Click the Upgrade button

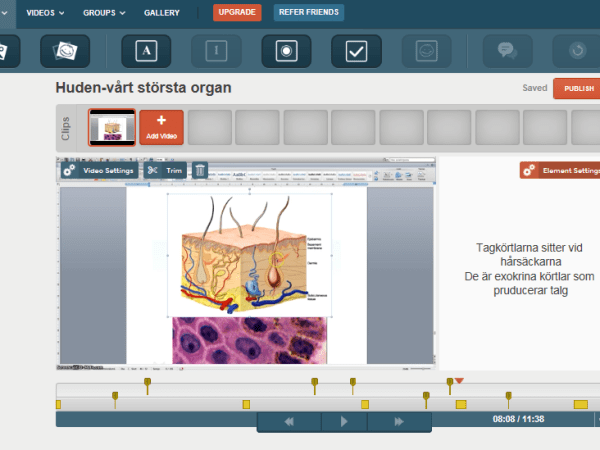(237, 13)
